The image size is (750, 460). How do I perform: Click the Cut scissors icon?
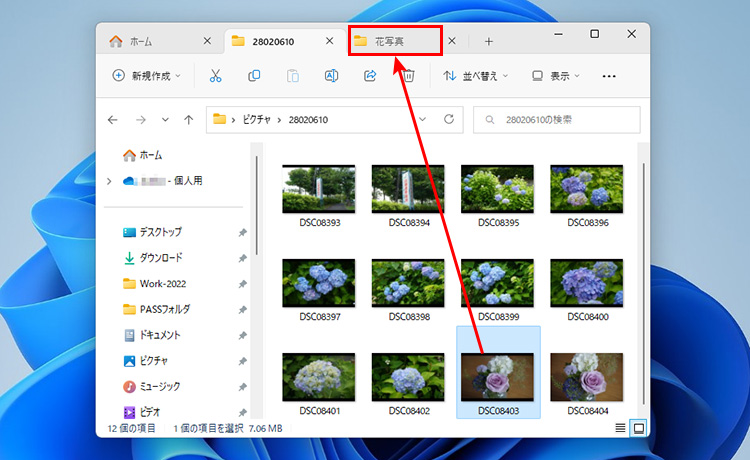[x=215, y=76]
